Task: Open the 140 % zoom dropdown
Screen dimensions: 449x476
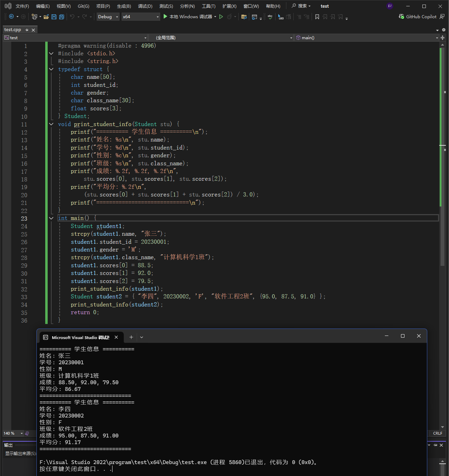Action: click(x=13, y=433)
